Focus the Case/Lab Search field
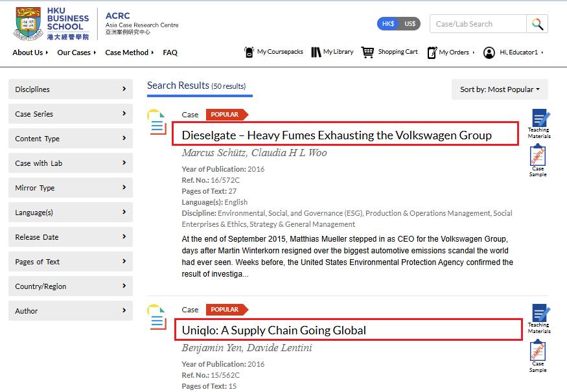Screen dimensions: 567x392 (478, 24)
